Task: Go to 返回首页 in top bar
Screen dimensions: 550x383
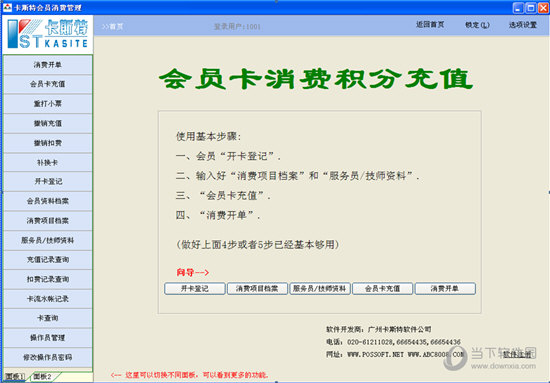Action: [430, 25]
